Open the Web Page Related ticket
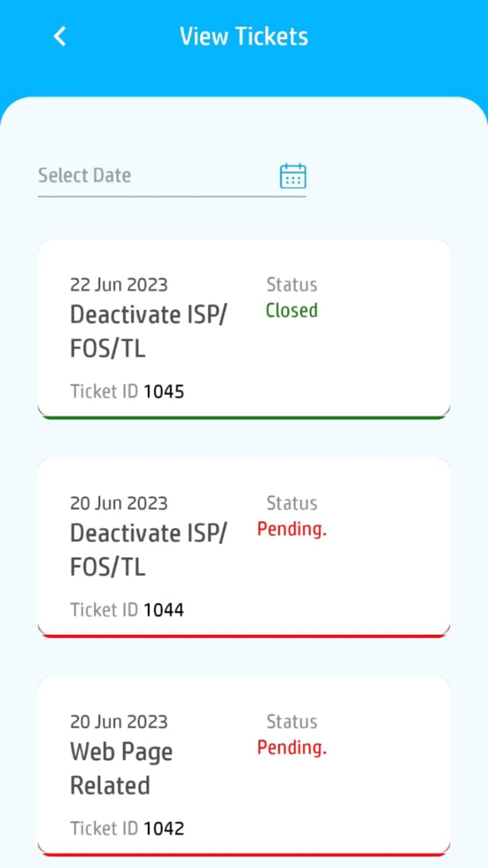The height and width of the screenshot is (868, 488). [122, 768]
